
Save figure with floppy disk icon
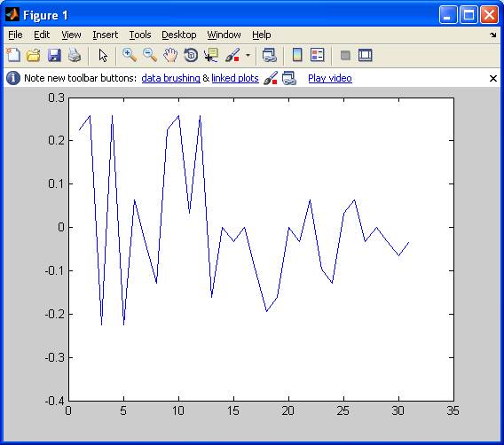pyautogui.click(x=54, y=55)
